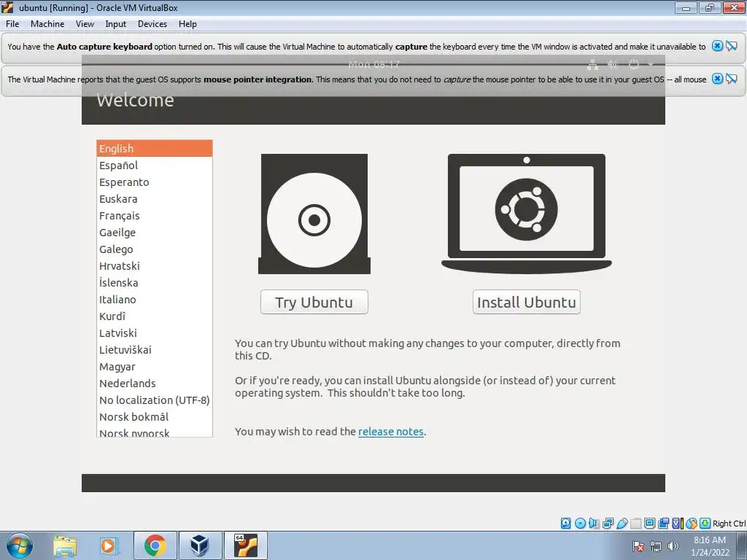The height and width of the screenshot is (560, 747).
Task: Click the virtualization CPU status icon
Action: pyautogui.click(x=678, y=524)
